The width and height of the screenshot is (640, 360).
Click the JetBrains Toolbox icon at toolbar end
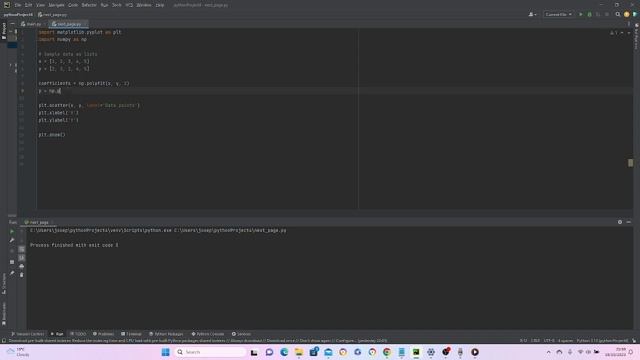click(x=635, y=14)
